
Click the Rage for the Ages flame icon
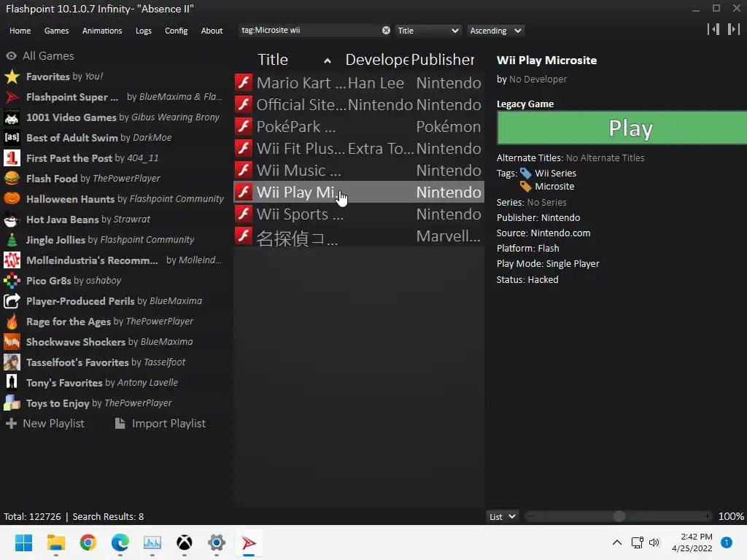click(12, 322)
